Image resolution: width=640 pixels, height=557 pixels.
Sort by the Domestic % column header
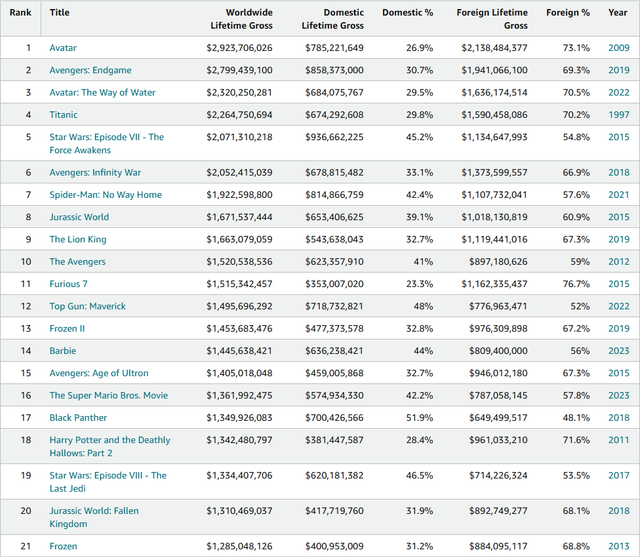click(408, 12)
